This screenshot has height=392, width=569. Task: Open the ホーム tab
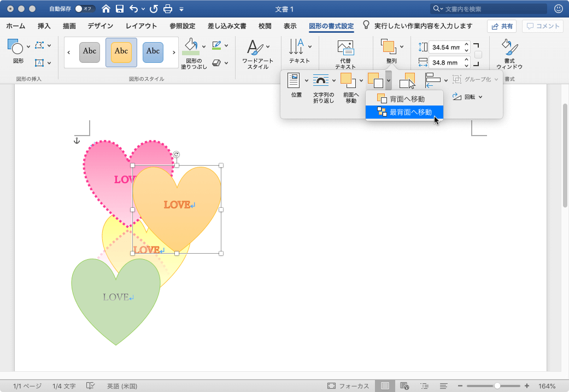[16, 26]
